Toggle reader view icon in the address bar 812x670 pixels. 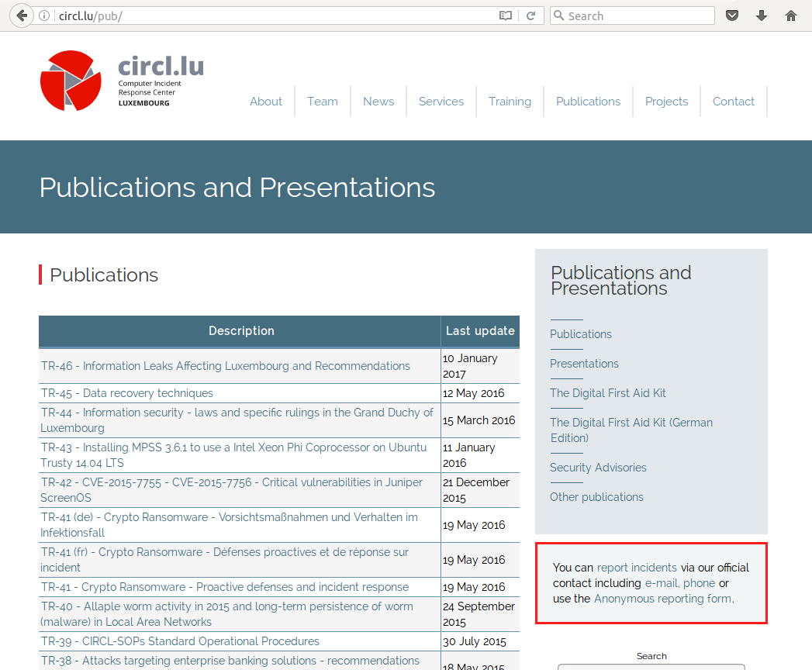pos(506,16)
